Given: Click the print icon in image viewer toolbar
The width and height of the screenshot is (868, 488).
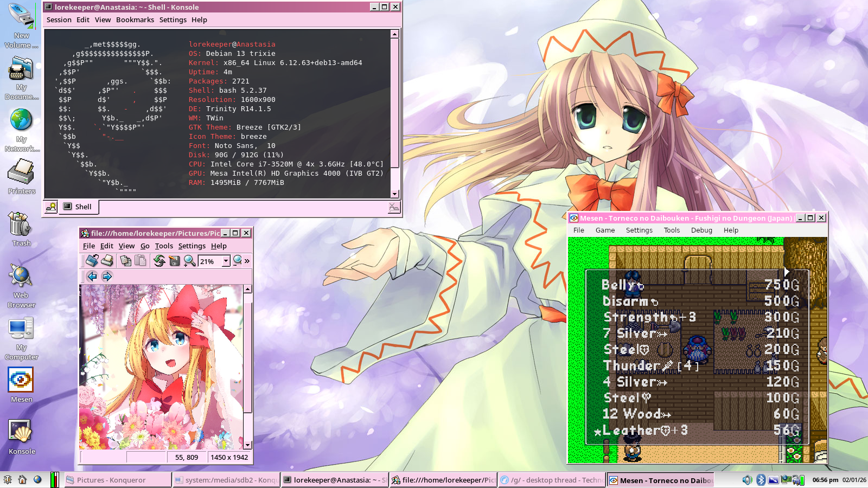Looking at the screenshot, I should coord(107,261).
